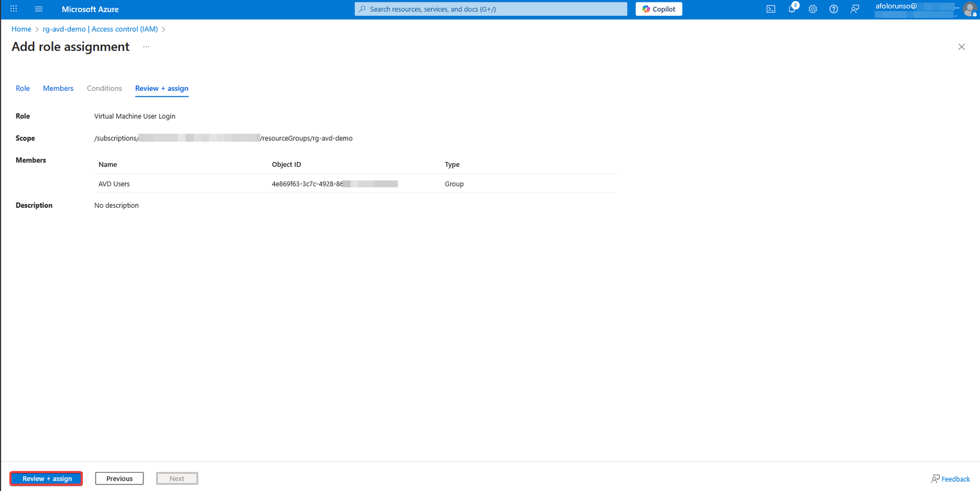Select the Review + assign tab
980x491 pixels.
(x=162, y=88)
